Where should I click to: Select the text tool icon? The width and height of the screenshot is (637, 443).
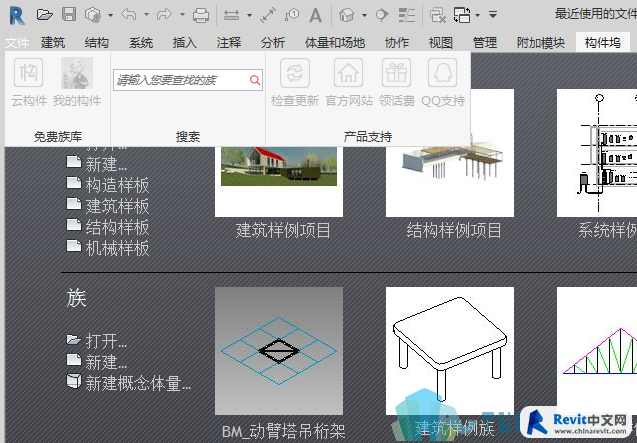[x=315, y=15]
